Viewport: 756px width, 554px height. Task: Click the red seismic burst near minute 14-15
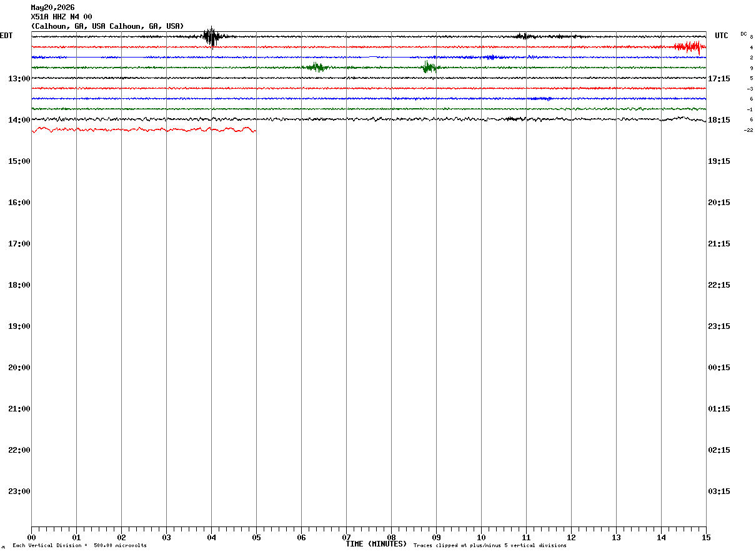690,47
